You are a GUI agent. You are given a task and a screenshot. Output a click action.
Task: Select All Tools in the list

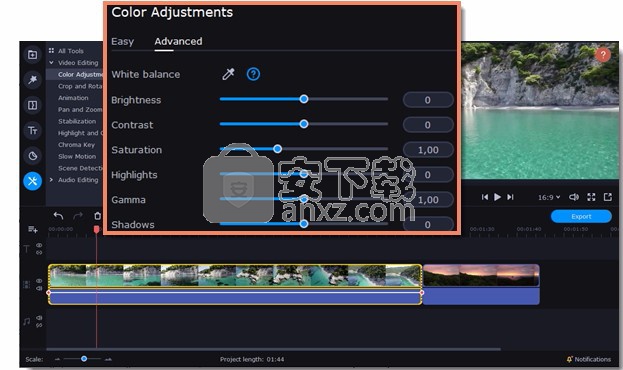[71, 51]
